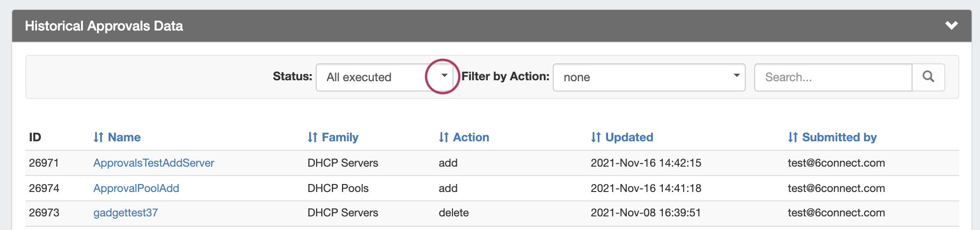Open the ApprovalPoolAdd link
The width and height of the screenshot is (980, 230).
[136, 188]
